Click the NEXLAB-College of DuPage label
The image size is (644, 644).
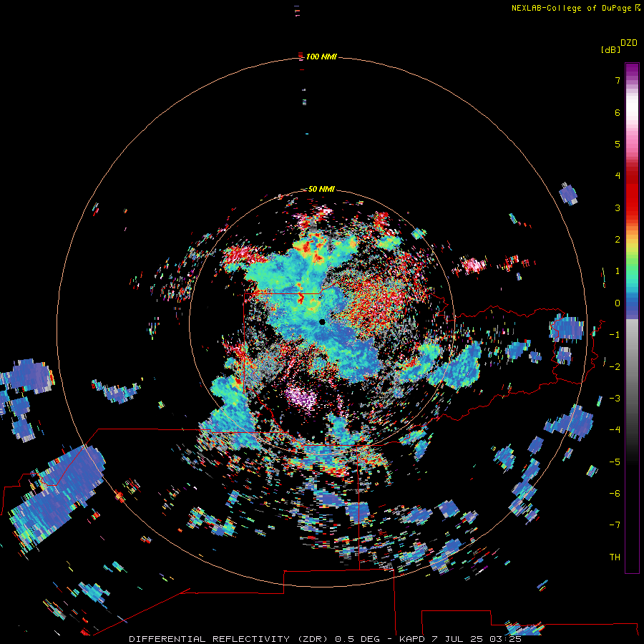pyautogui.click(x=571, y=8)
